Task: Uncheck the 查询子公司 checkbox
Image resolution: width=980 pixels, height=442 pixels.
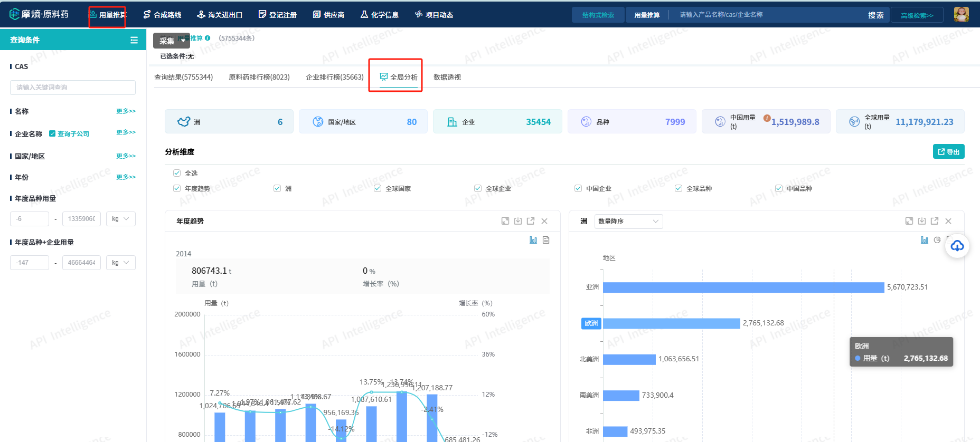Action: point(52,133)
